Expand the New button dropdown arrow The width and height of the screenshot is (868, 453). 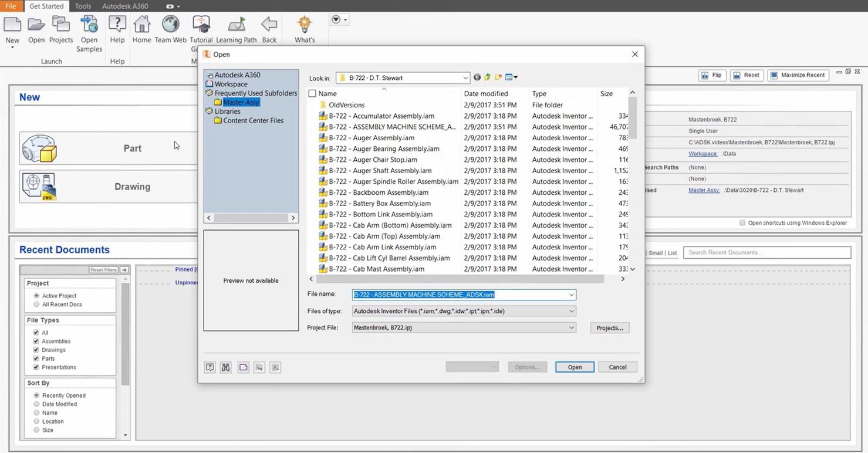pos(12,47)
